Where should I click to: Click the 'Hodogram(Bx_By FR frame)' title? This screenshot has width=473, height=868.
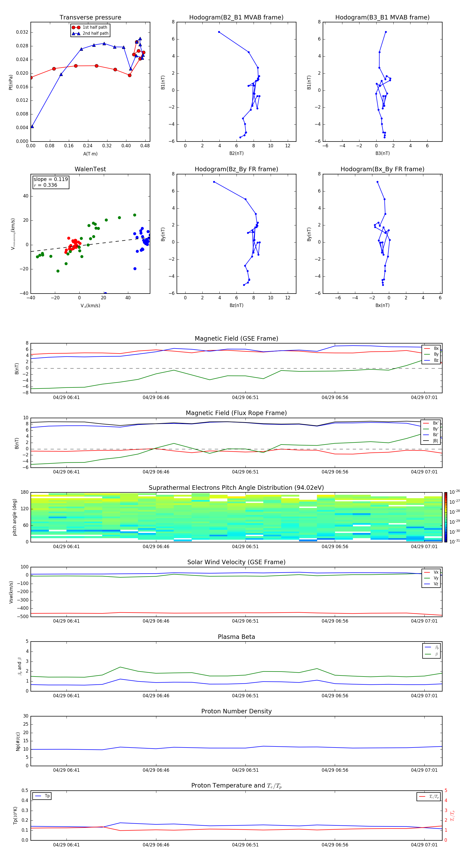click(382, 169)
